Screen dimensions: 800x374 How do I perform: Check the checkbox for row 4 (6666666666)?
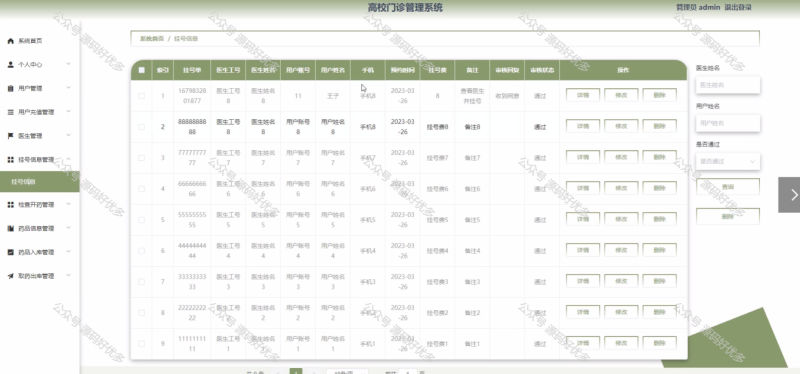pos(142,189)
